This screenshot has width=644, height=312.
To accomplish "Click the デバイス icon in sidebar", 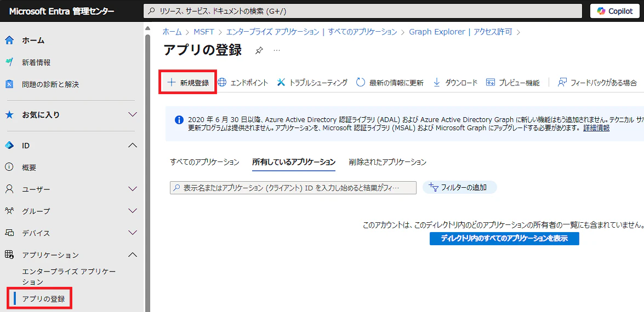I will point(9,233).
